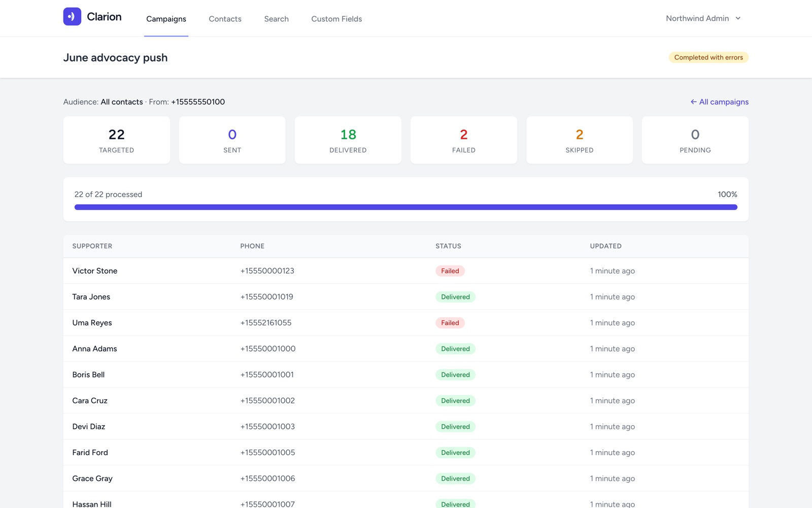Viewport: 812px width, 508px height.
Task: Select supporter Boris Bell
Action: (88, 374)
